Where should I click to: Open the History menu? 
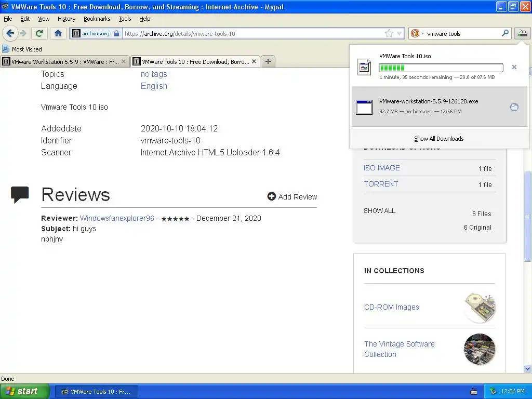coord(66,19)
